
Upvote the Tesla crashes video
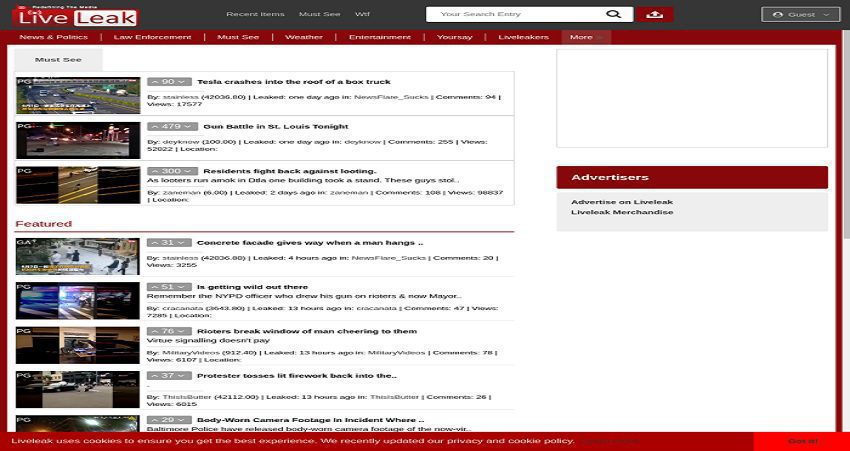(x=154, y=82)
